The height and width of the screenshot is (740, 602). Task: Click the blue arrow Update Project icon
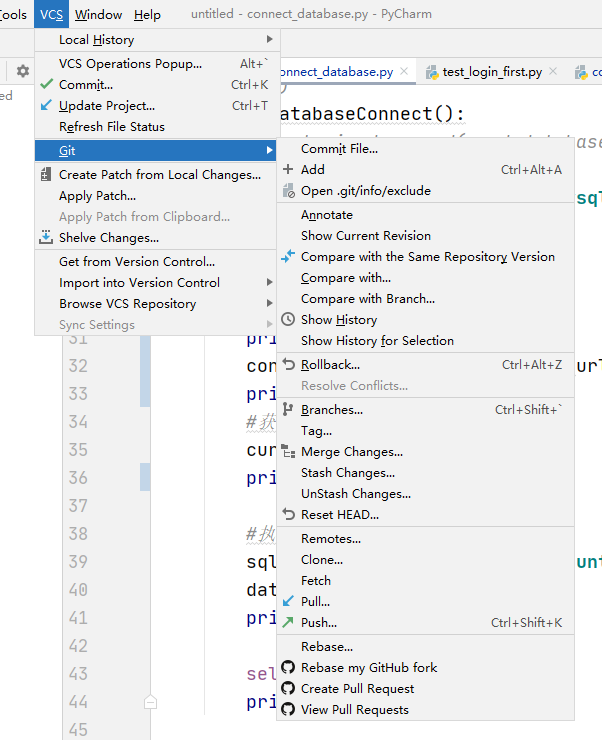46,105
